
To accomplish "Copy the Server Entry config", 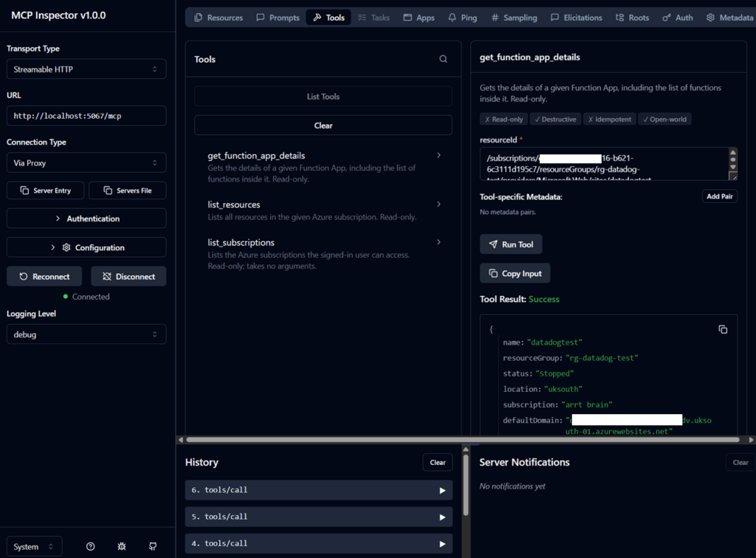I will (x=45, y=190).
